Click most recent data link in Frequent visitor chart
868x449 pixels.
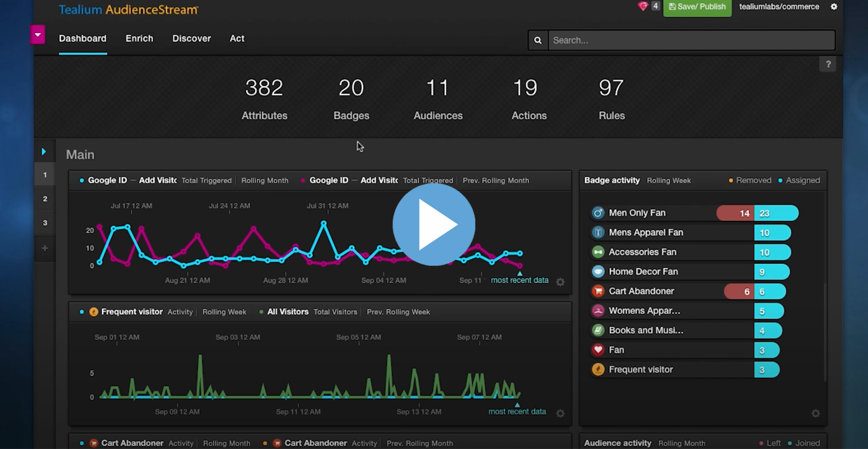click(x=517, y=412)
